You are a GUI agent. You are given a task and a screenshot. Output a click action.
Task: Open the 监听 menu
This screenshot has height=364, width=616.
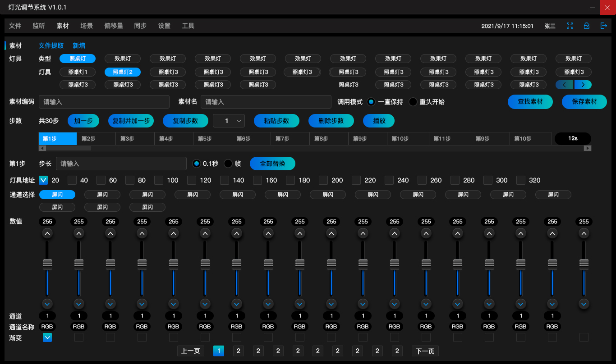click(x=39, y=26)
